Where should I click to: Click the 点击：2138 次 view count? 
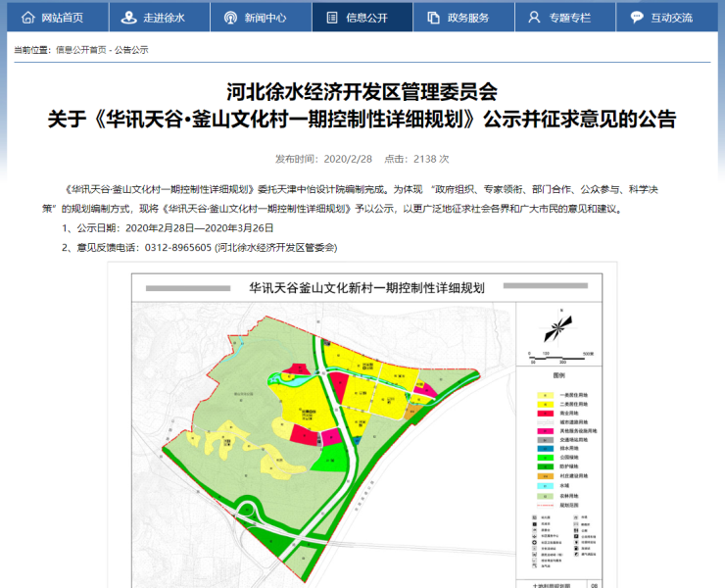(x=416, y=159)
